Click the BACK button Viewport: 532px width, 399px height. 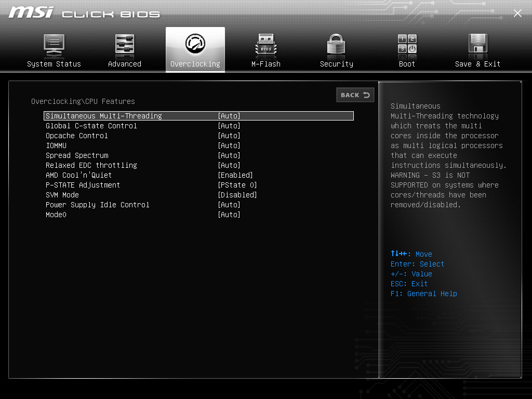(x=355, y=95)
